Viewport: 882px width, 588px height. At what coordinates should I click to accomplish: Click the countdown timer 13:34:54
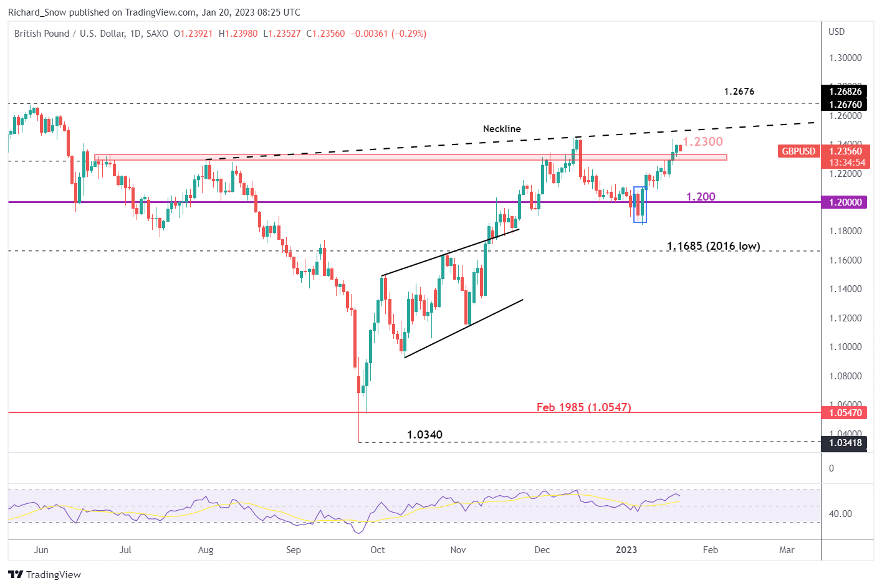pyautogui.click(x=846, y=163)
